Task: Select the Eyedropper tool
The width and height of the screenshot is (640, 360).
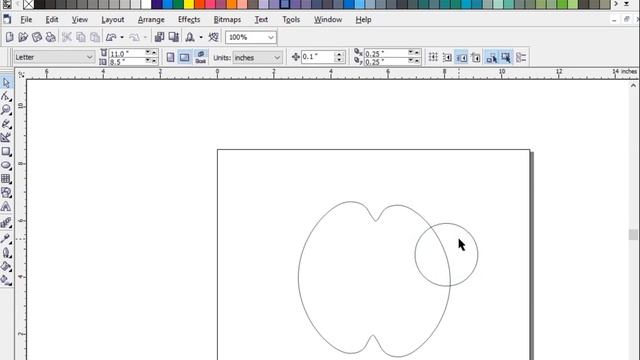Action: tap(6, 238)
